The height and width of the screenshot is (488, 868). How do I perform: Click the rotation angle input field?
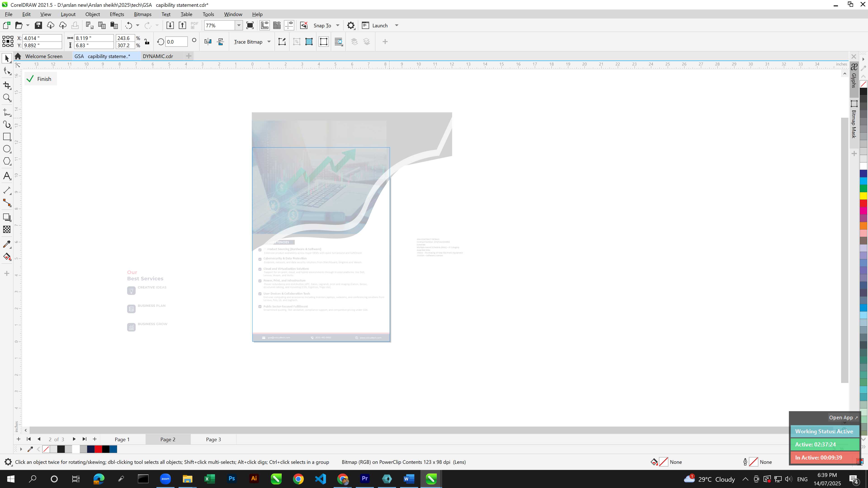176,42
